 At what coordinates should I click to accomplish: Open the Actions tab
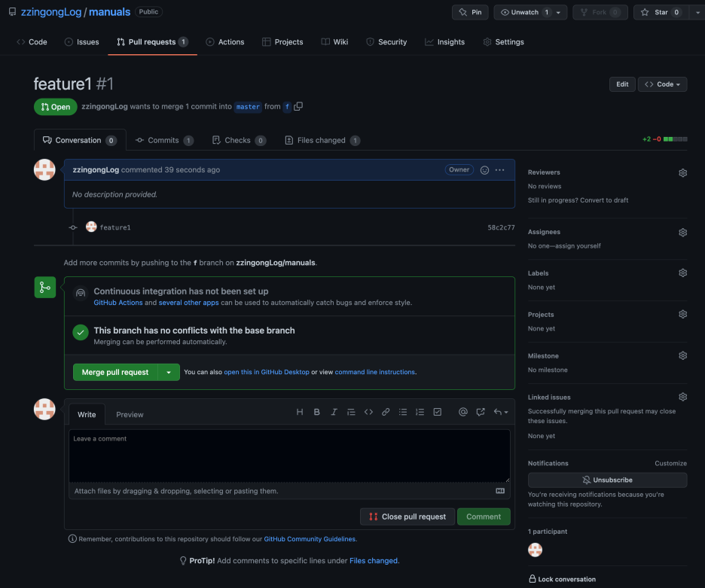click(224, 42)
